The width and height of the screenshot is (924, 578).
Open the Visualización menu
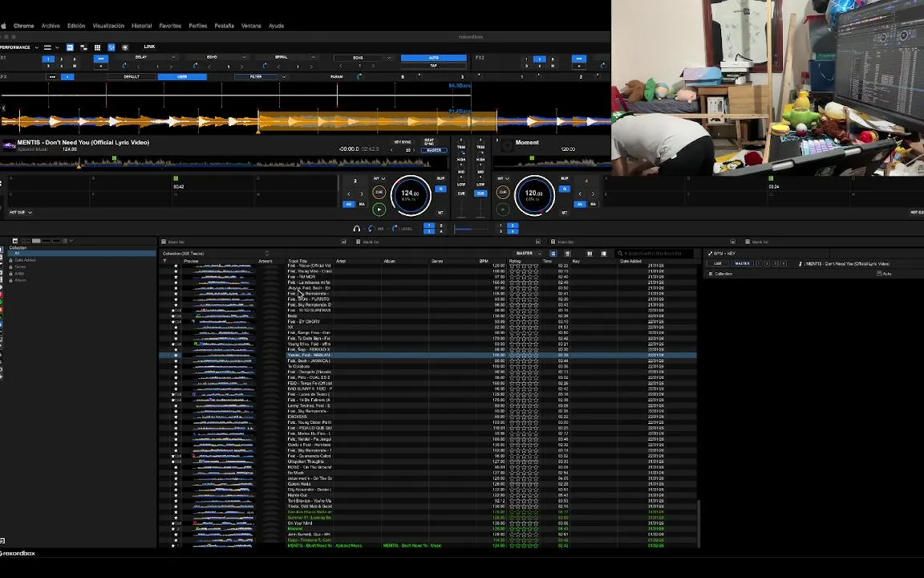point(108,26)
